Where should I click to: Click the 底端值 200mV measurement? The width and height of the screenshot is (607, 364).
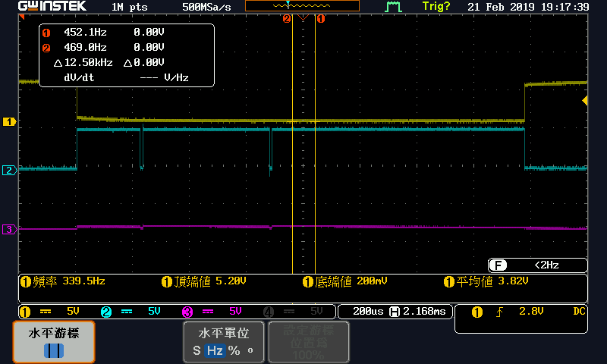tap(344, 281)
